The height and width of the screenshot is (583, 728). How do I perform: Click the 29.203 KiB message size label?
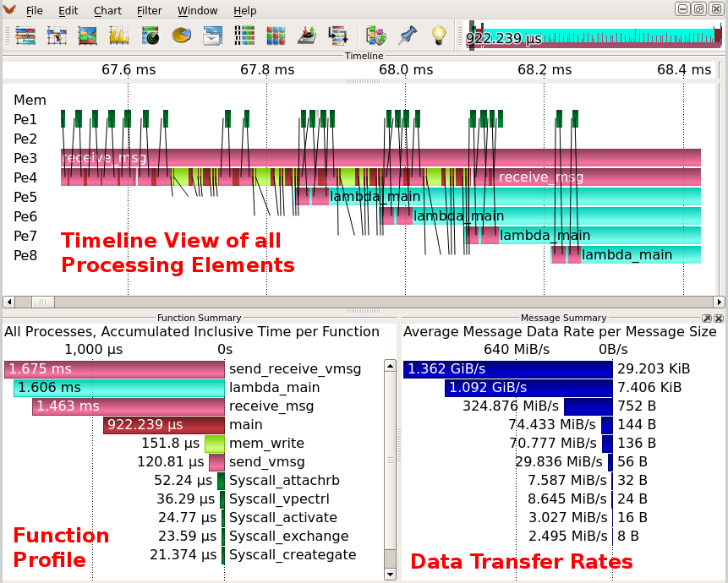pyautogui.click(x=654, y=369)
